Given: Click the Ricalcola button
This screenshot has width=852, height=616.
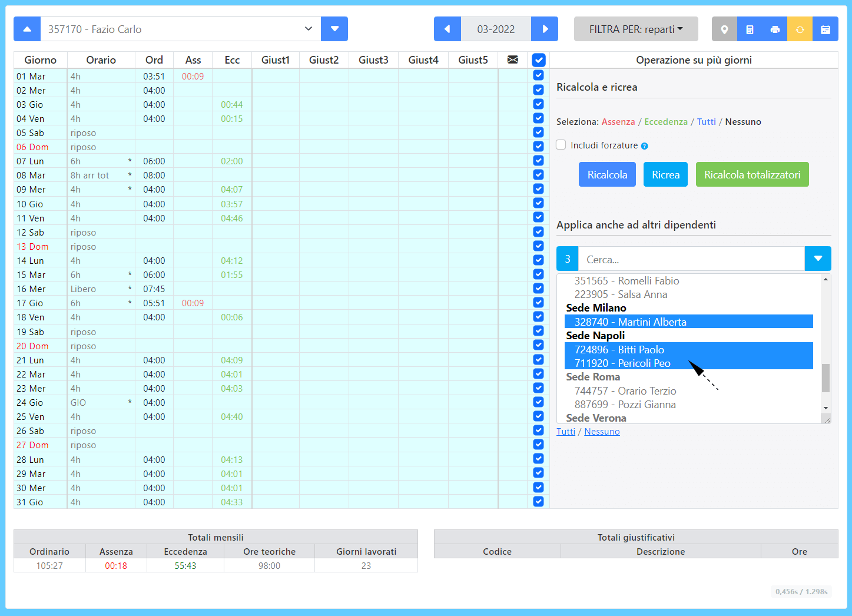Looking at the screenshot, I should coord(607,174).
